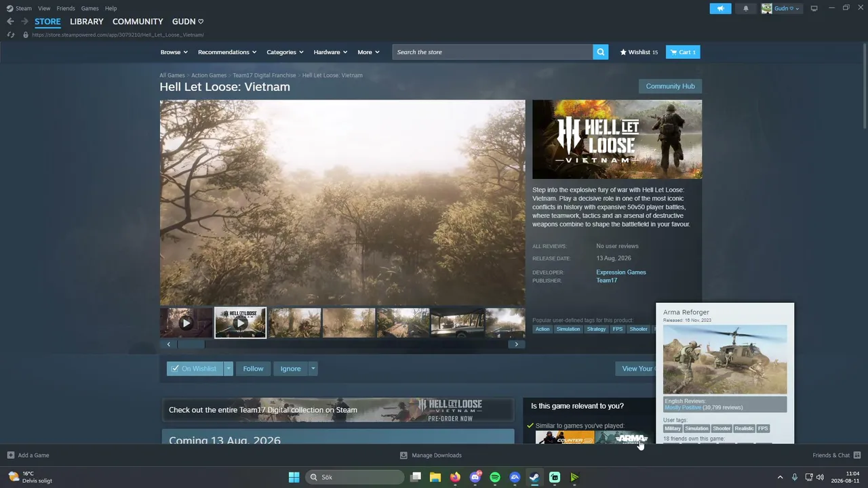The width and height of the screenshot is (868, 488).
Task: Open the Expression Games developer link
Action: pyautogui.click(x=621, y=272)
